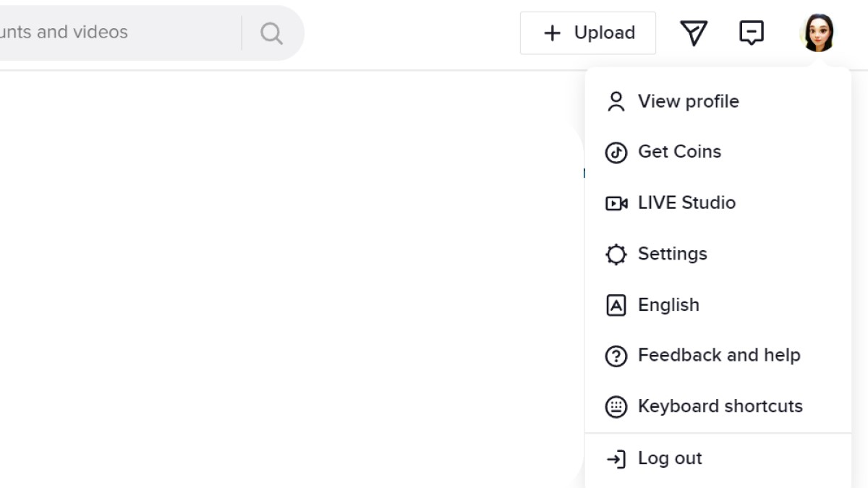The image size is (868, 488).
Task: Open LIVE Studio from the menu
Action: pyautogui.click(x=686, y=203)
